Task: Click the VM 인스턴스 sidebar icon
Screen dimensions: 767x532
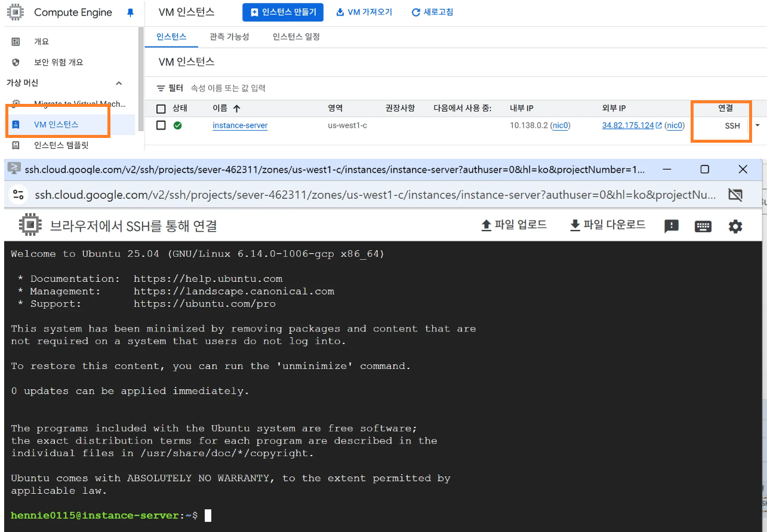Action: (16, 125)
